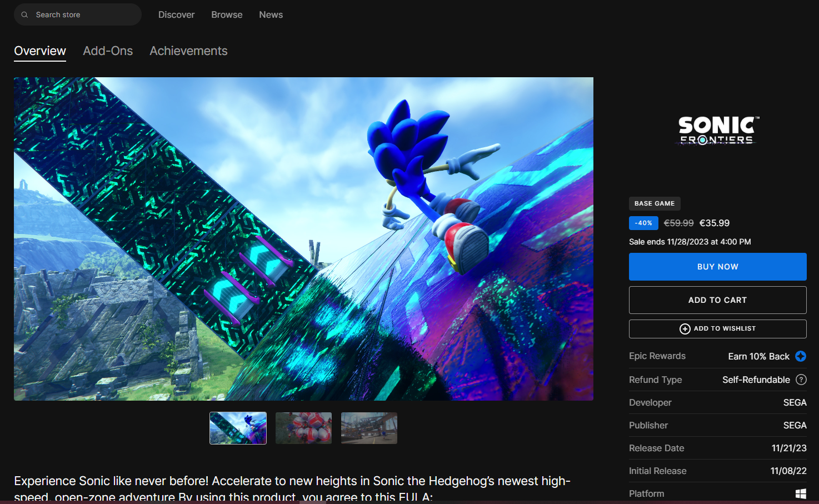
Task: Select the first Sonic rail-grinding thumbnail
Action: pos(238,428)
